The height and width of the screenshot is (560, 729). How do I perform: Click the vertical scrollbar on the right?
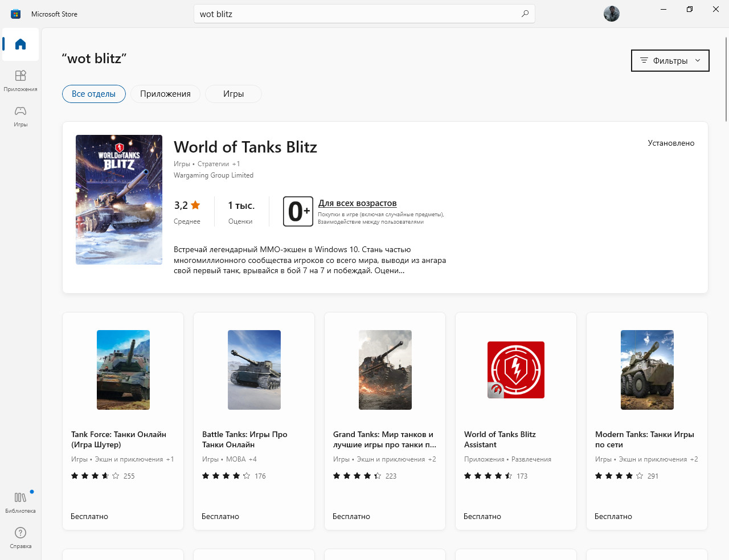726,80
